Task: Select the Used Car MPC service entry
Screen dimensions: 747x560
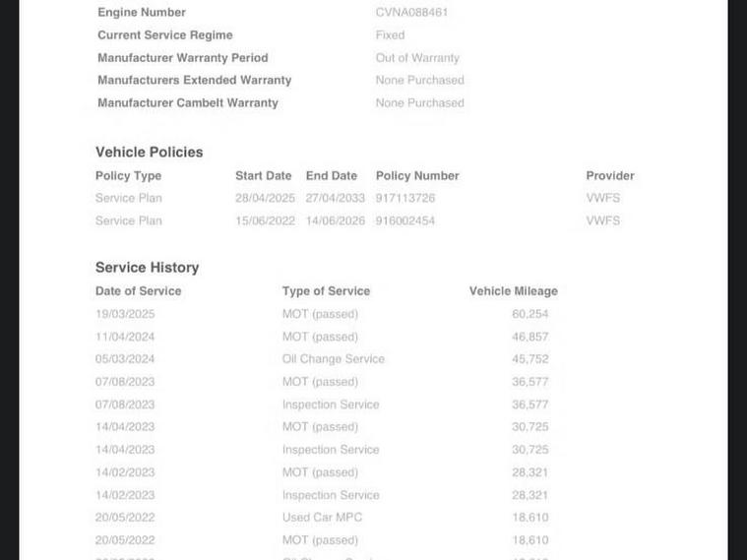Action: tap(322, 518)
